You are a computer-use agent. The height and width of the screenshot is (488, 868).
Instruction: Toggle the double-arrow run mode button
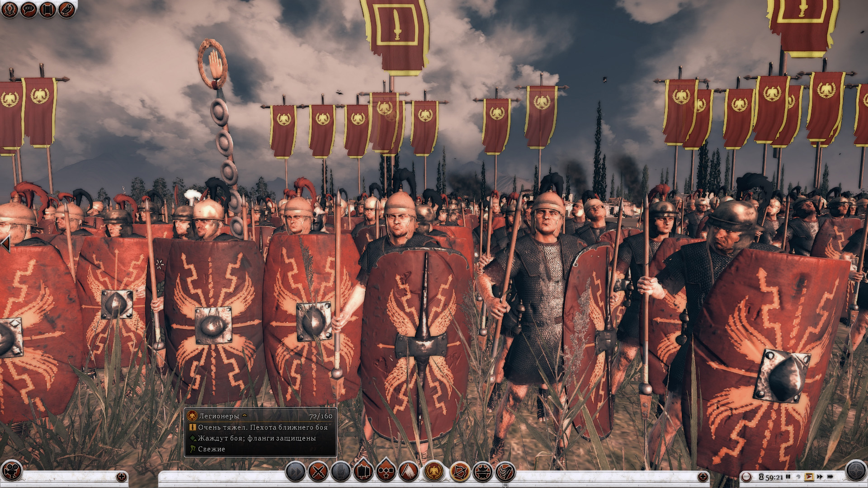click(296, 472)
